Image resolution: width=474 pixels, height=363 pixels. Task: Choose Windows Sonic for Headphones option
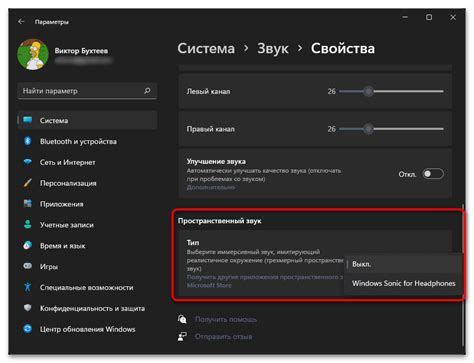(x=403, y=283)
